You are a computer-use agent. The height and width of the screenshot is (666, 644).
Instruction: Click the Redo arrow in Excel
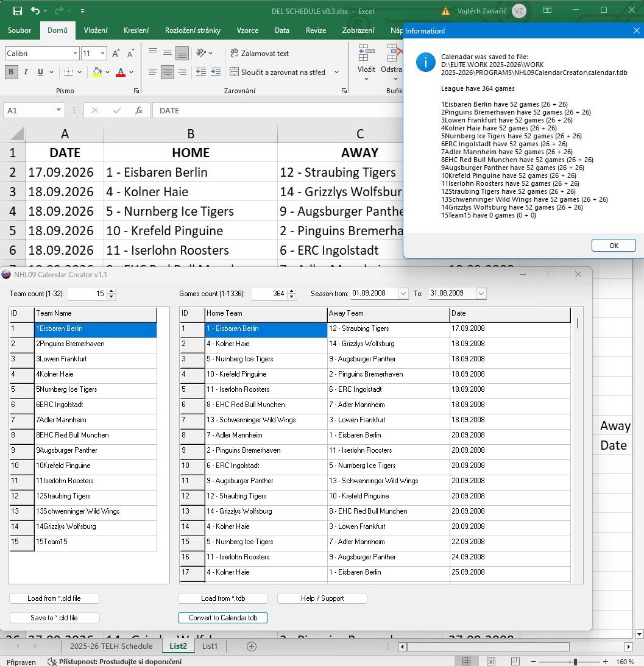(x=58, y=10)
